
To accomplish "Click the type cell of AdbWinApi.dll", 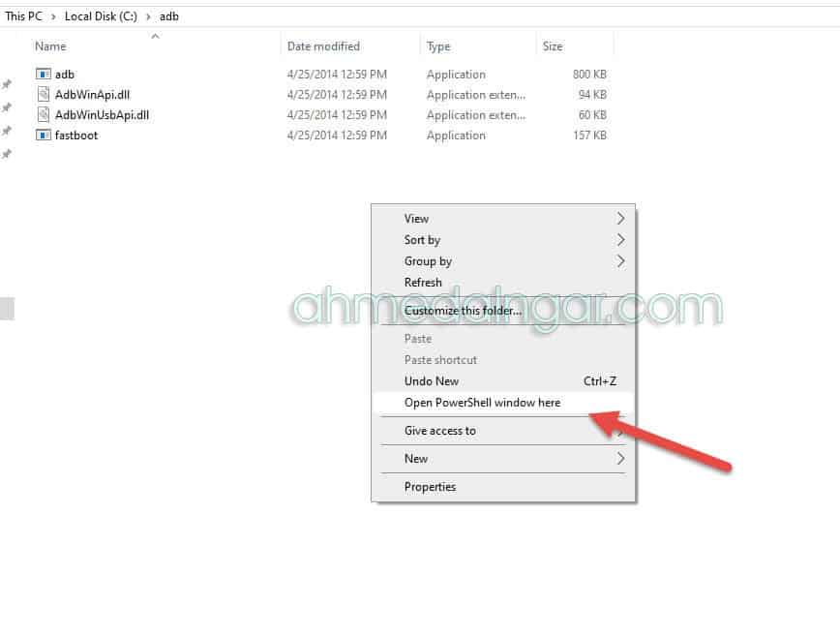I will [x=476, y=94].
